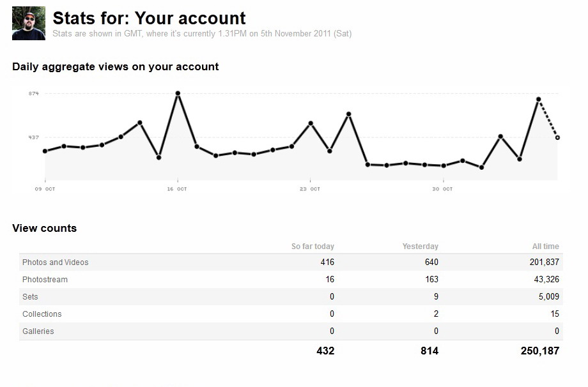Select the chart data point above 30 Oct
The image size is (588, 387).
pyautogui.click(x=444, y=165)
